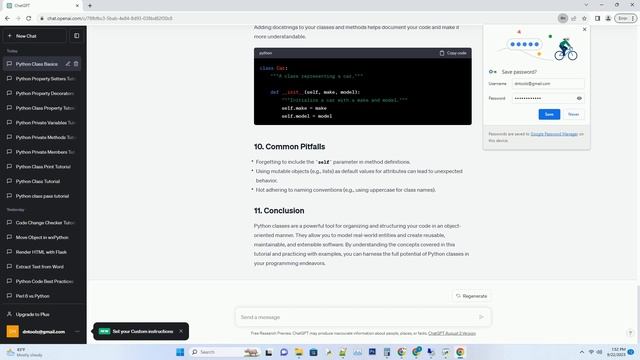
Task: Copy code from the python block
Action: pyautogui.click(x=453, y=53)
